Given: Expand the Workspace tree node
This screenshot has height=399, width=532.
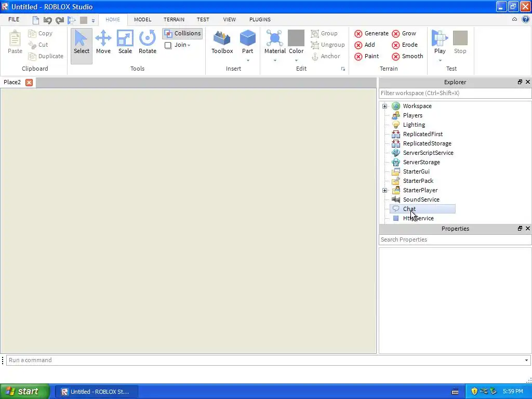Looking at the screenshot, I should pyautogui.click(x=385, y=106).
